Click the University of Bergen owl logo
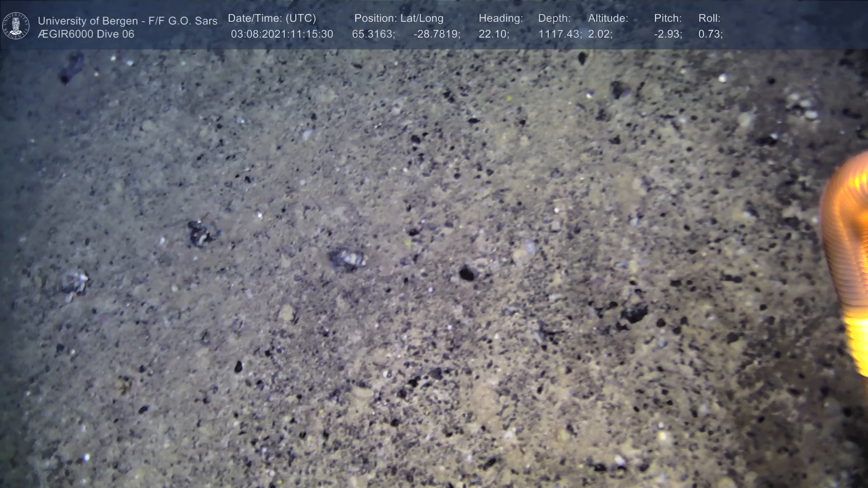The height and width of the screenshot is (488, 868). (x=16, y=26)
